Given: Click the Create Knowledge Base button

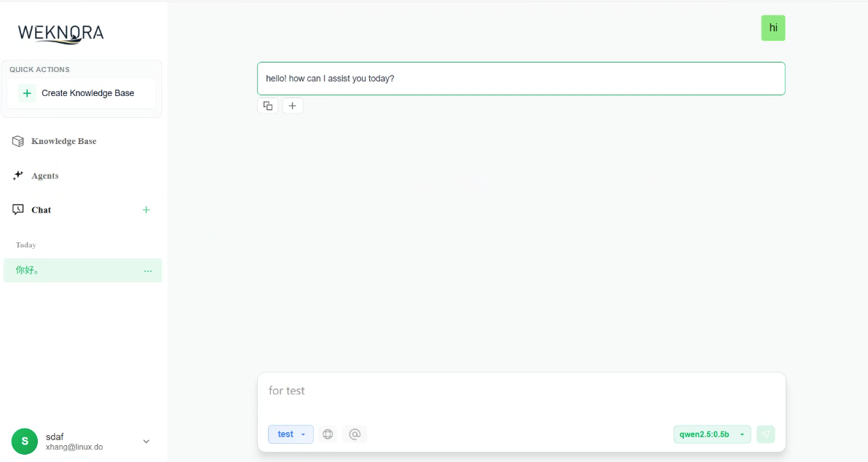Looking at the screenshot, I should [x=82, y=93].
